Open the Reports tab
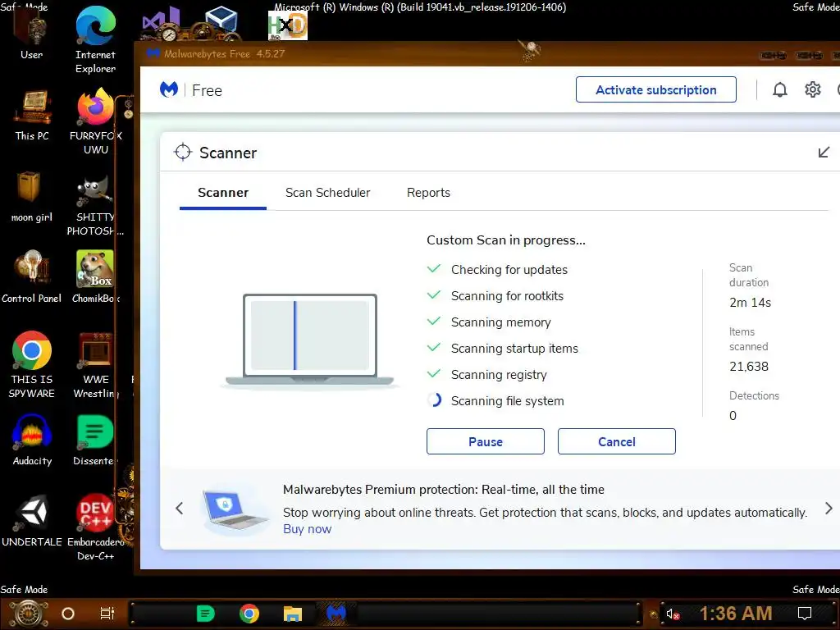Image resolution: width=840 pixels, height=630 pixels. click(428, 193)
